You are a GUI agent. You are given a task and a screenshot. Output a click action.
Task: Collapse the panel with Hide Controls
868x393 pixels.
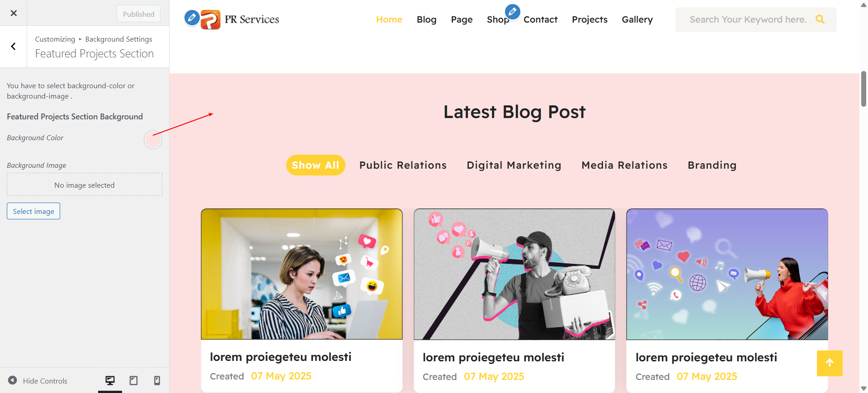point(38,381)
